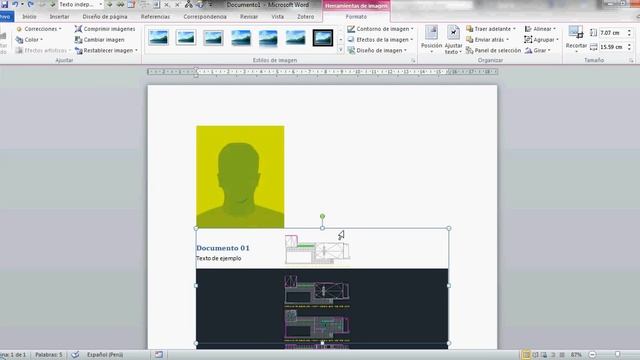Redo the action in Quick Access toolbar

pos(31,4)
